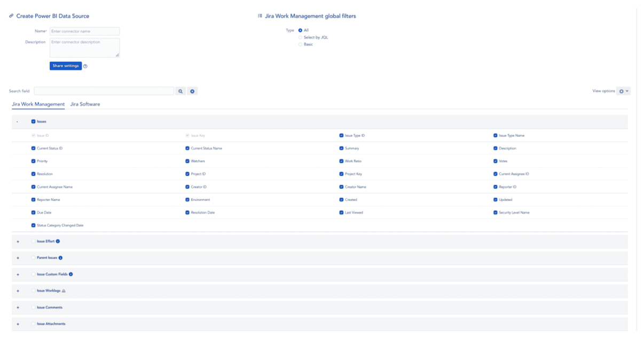Focus the connector Name input field

[x=84, y=32]
